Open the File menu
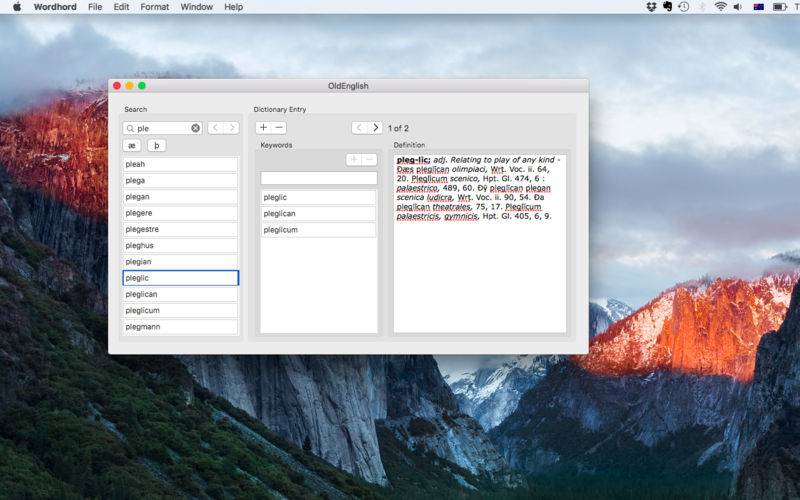Screen dimensions: 800x500 [x=95, y=7]
